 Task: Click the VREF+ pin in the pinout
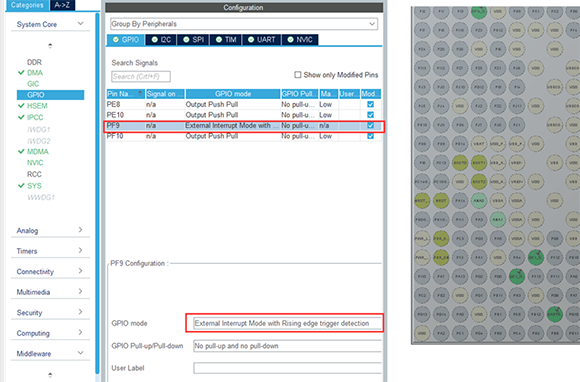[x=517, y=182]
